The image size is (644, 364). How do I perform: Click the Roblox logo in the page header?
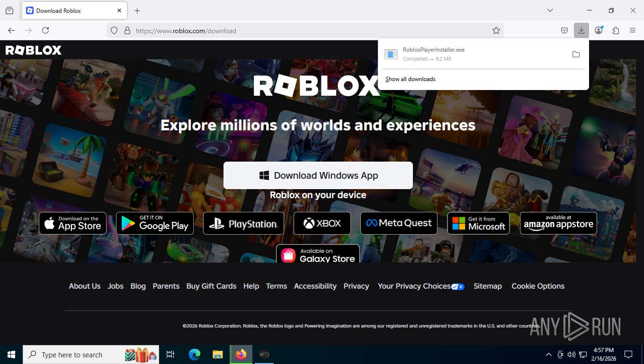click(x=33, y=50)
